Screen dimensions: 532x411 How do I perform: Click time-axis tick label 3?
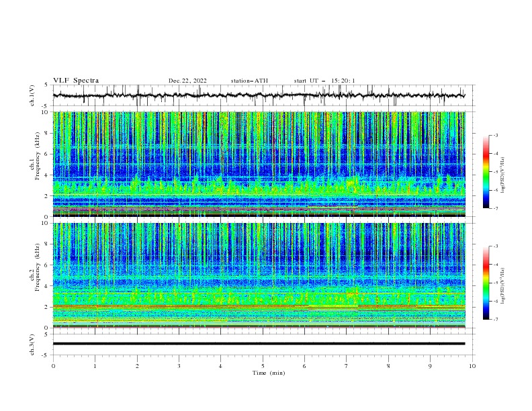[x=179, y=366]
